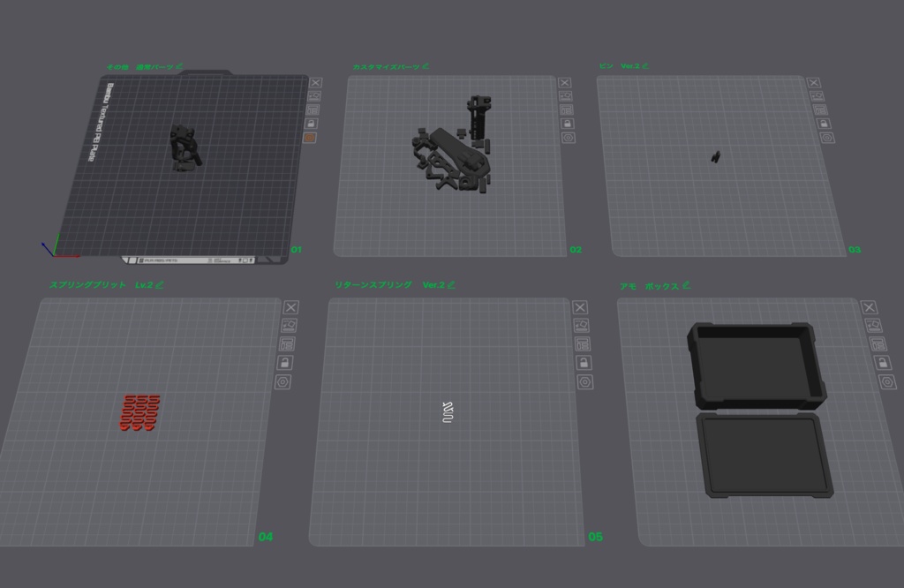Arrange objects on plate 05
This screenshot has width=904, height=588.
tap(583, 344)
